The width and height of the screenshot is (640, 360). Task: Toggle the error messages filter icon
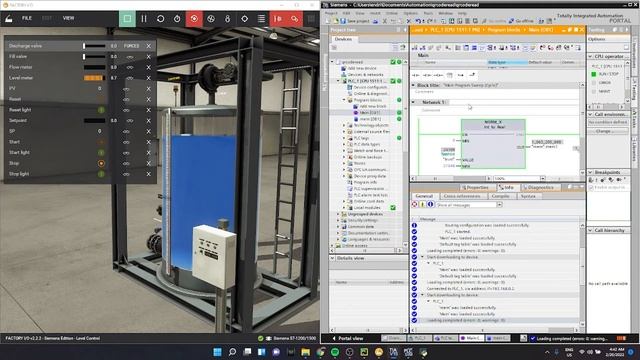(415, 204)
